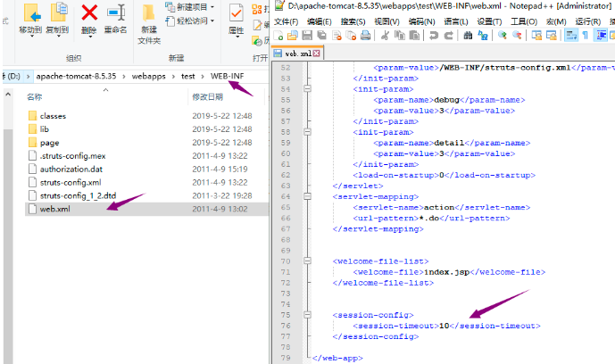This screenshot has width=615, height=364.
Task: Click Synchronize horizontal scrolling icon
Action: (551, 36)
